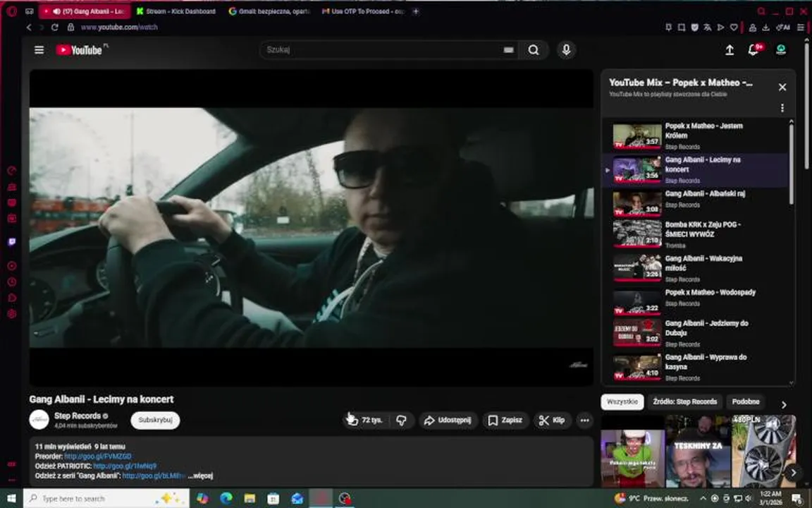Play Popek x Matheo - Wodospady
Viewport: 812px width, 508px height.
[x=697, y=302]
